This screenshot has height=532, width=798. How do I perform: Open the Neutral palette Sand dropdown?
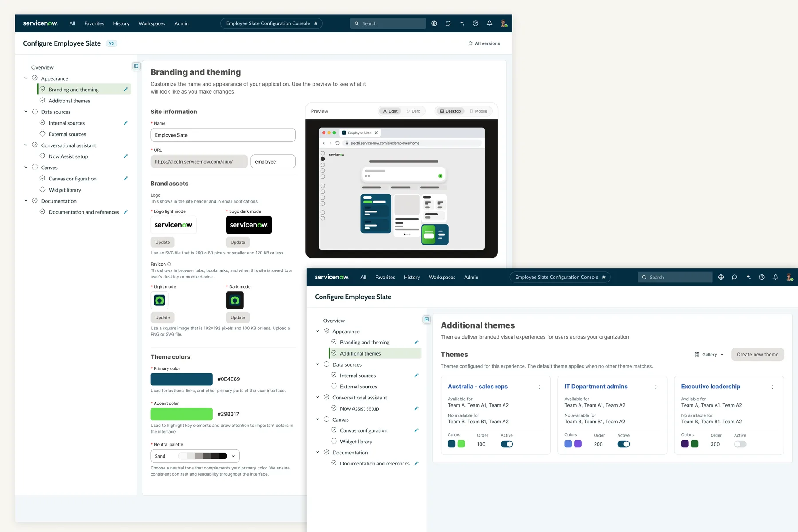(195, 456)
